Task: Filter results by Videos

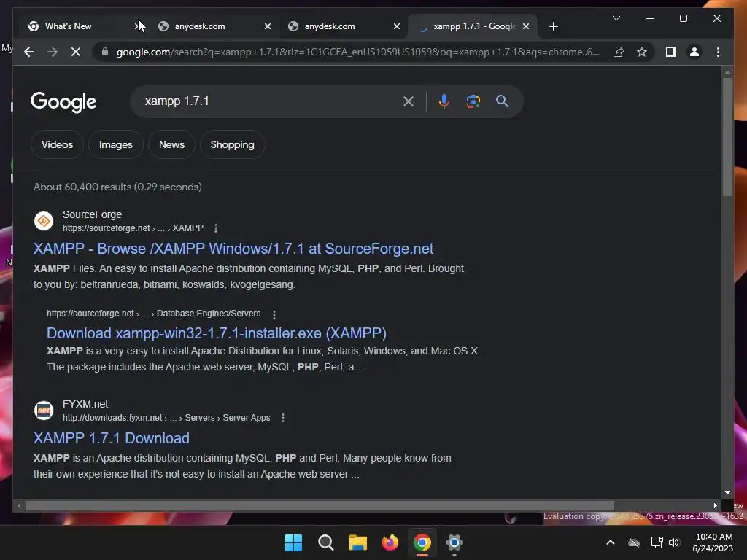Action: [x=57, y=144]
